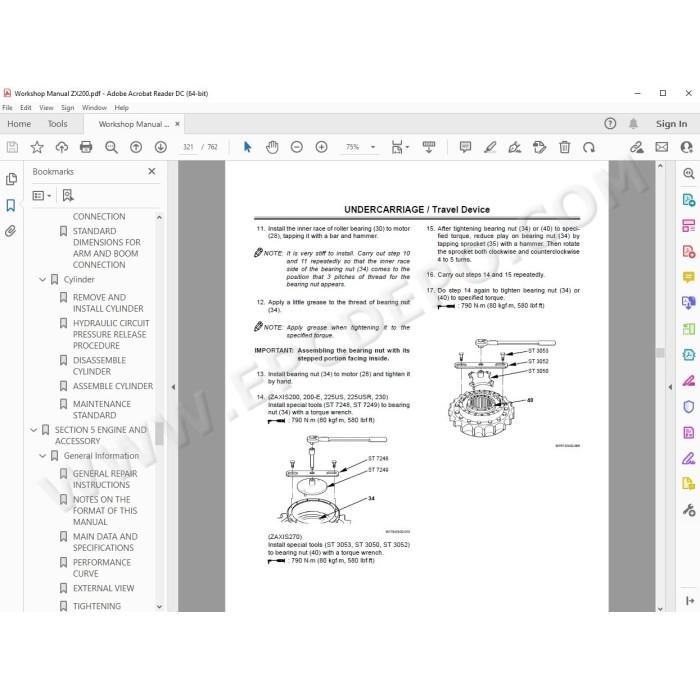Viewport: 700px width, 700px height.
Task: Click the stamp tool icon
Action: 539,147
